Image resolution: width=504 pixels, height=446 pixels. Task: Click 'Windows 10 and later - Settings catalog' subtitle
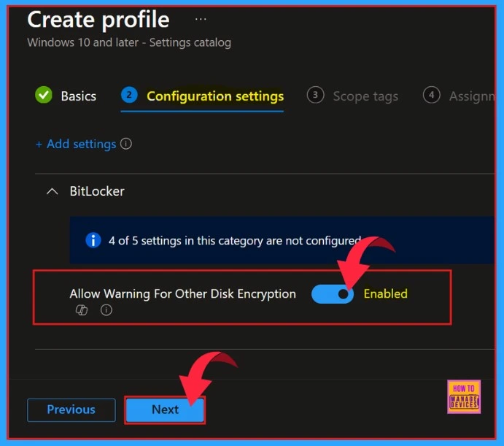[x=129, y=42]
